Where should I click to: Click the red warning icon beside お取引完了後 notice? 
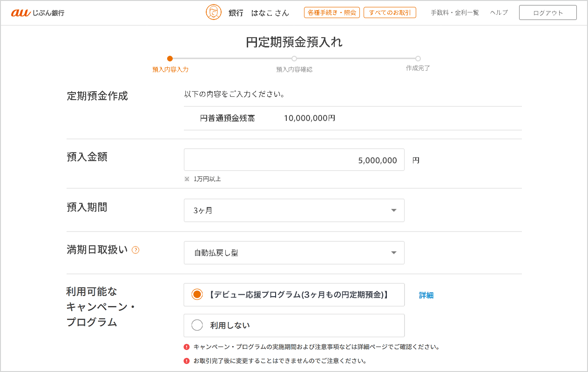[187, 361]
